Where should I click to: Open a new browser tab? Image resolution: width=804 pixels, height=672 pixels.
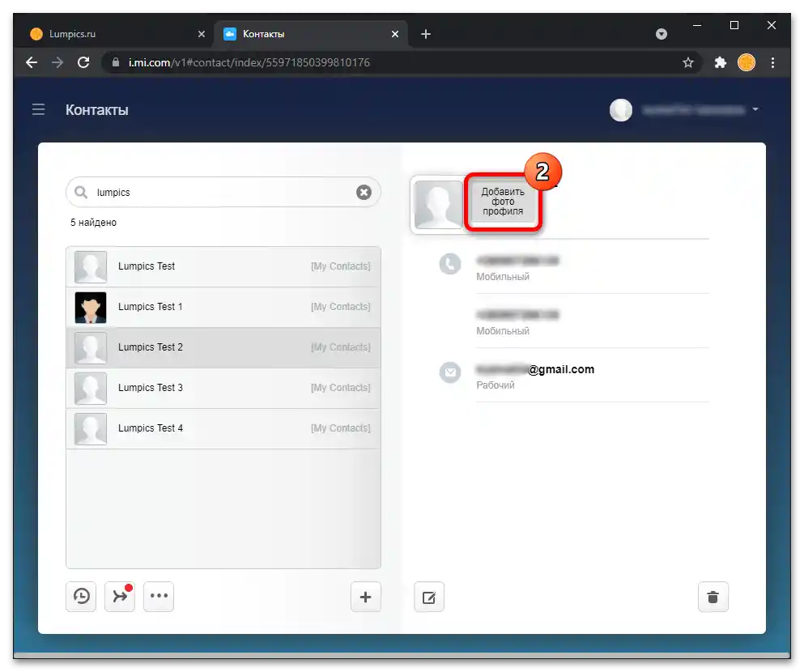pyautogui.click(x=426, y=34)
